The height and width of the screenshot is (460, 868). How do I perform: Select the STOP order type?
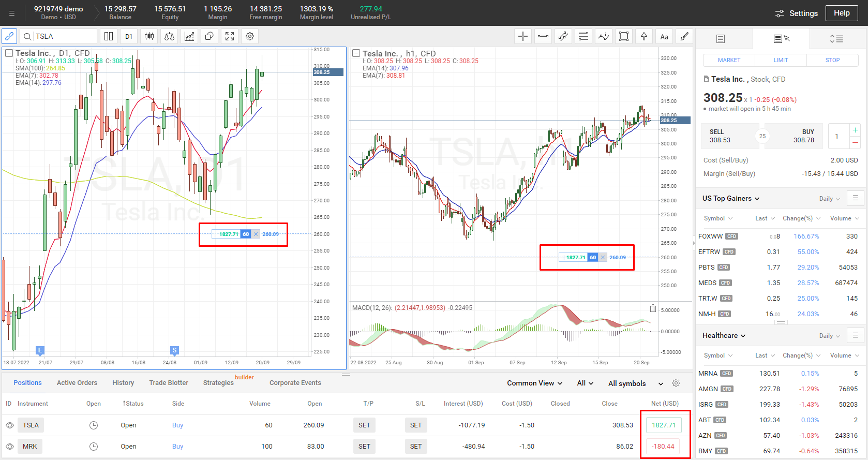(x=832, y=60)
